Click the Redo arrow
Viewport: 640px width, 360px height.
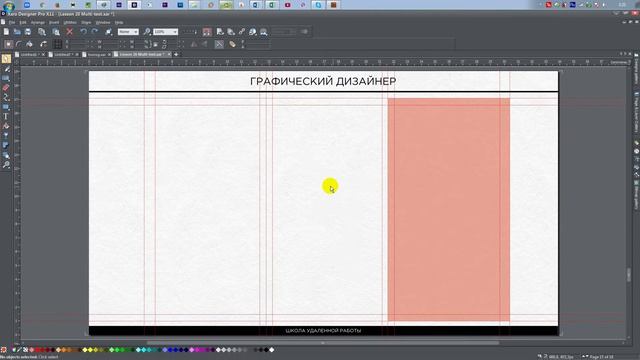pyautogui.click(x=95, y=32)
